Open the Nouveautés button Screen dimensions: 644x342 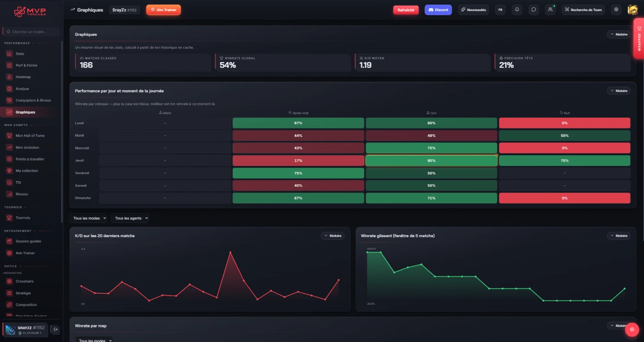tap(473, 10)
